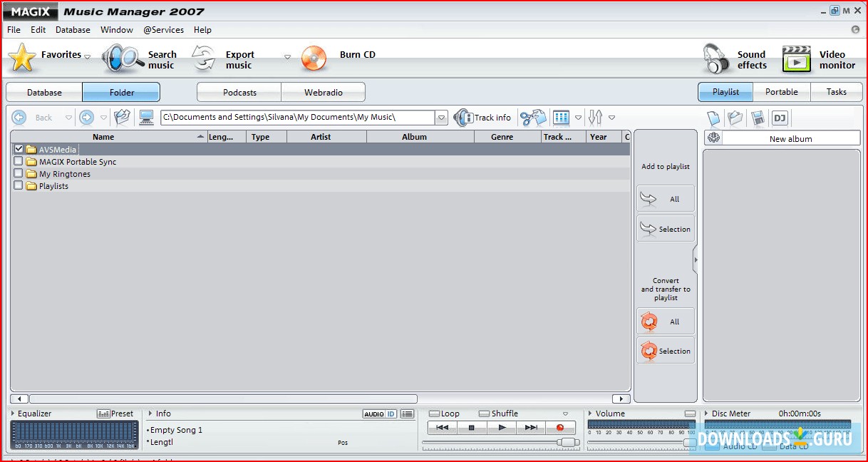Collapse the side panel with splitter arrow
The width and height of the screenshot is (868, 462).
pos(696,260)
